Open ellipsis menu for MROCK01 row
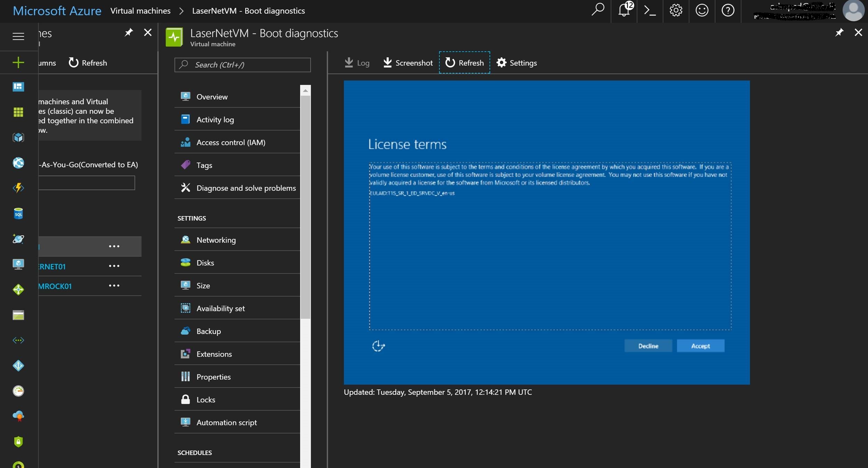This screenshot has width=868, height=468. [114, 285]
